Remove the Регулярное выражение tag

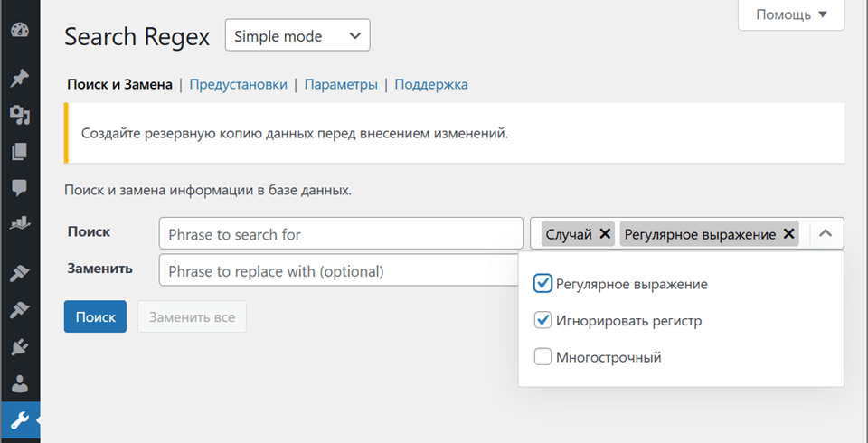pos(788,233)
